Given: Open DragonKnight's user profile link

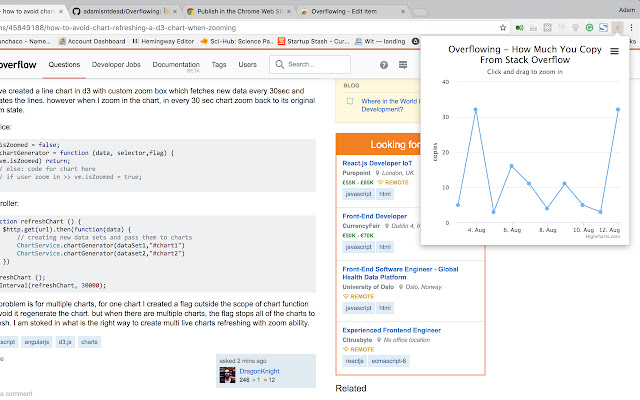Looking at the screenshot, I should (258, 370).
